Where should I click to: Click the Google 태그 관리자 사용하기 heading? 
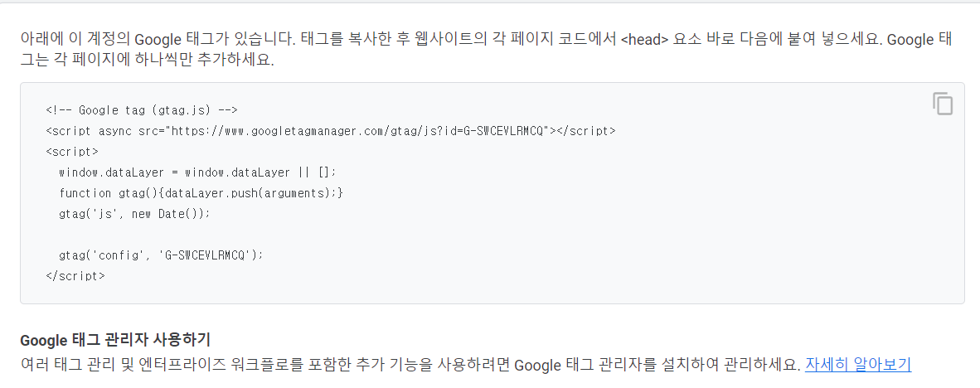(x=115, y=341)
